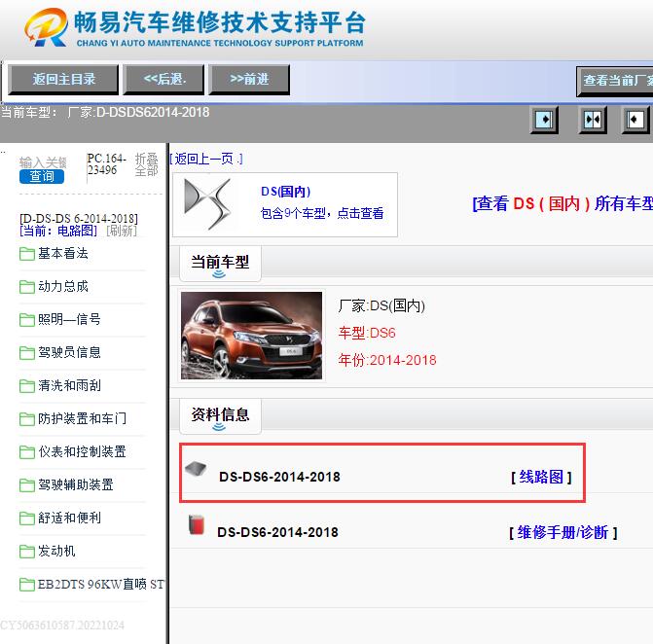Click the grey book icon for 线路图
This screenshot has height=644, width=653.
pyautogui.click(x=196, y=469)
